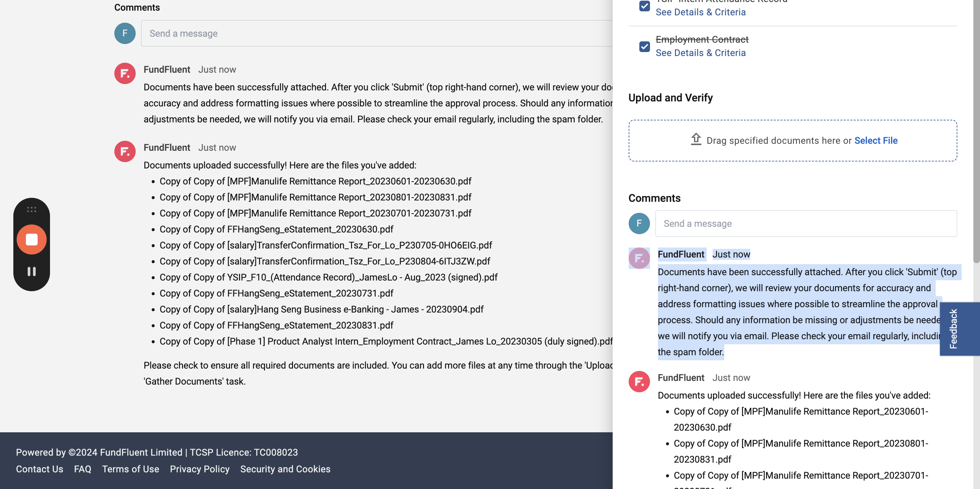
Task: Click file TransferConfirmation_Tsz_For_Lo_P230804-6ITJ3ZW.pdf
Action: [x=325, y=261]
